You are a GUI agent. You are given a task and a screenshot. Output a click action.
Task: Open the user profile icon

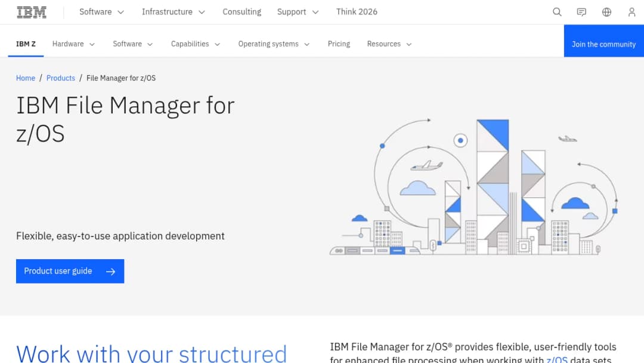(631, 12)
